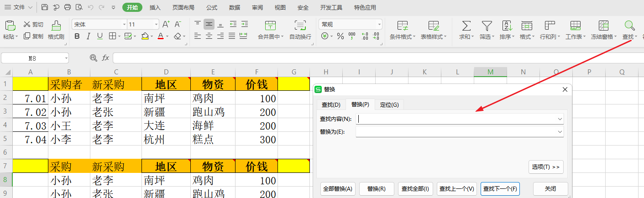Click the 查找下一个(F) button
The height and width of the screenshot is (198, 644).
[x=500, y=188]
